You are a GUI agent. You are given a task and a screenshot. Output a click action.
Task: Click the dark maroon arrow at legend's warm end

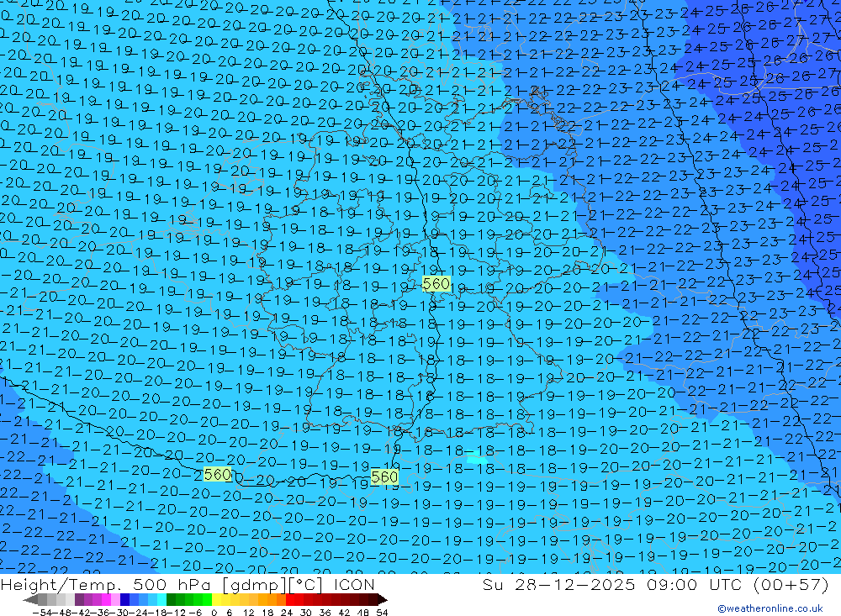click(382, 600)
